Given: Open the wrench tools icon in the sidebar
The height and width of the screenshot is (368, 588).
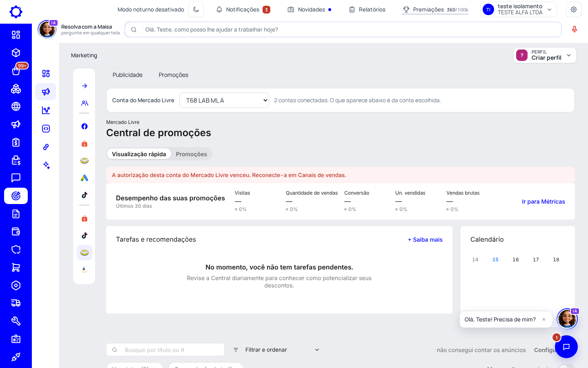Looking at the screenshot, I should 16,321.
